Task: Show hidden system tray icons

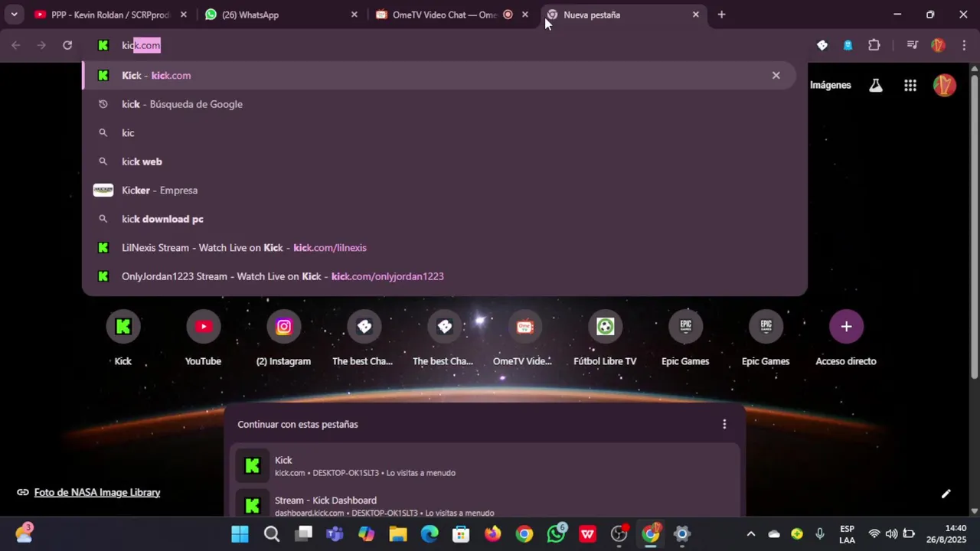Action: point(750,533)
